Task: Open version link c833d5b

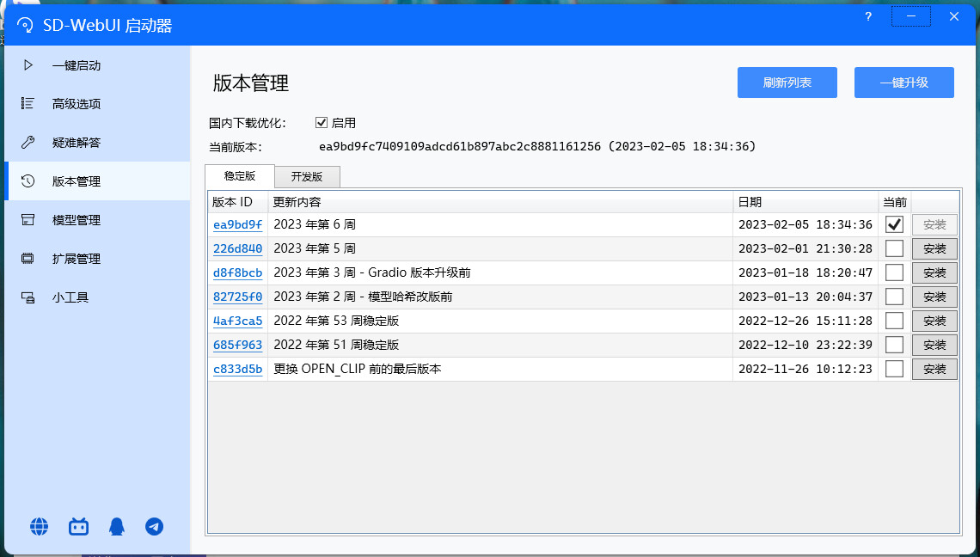Action: pyautogui.click(x=237, y=369)
